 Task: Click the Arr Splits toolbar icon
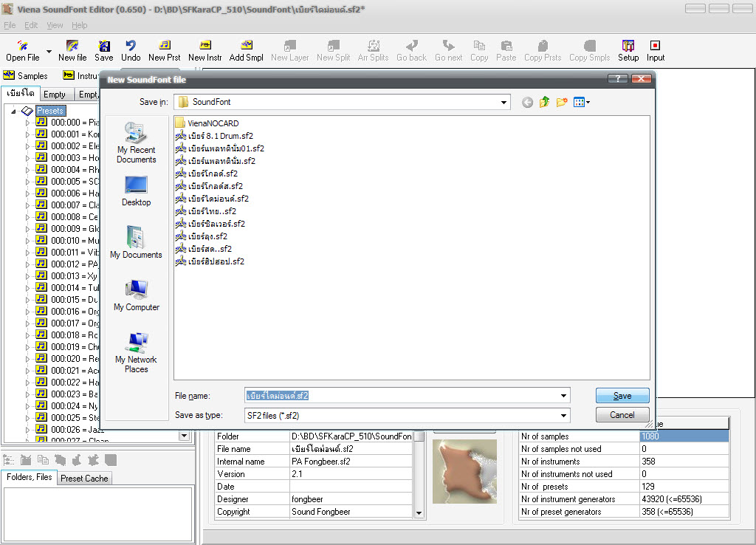tap(373, 51)
